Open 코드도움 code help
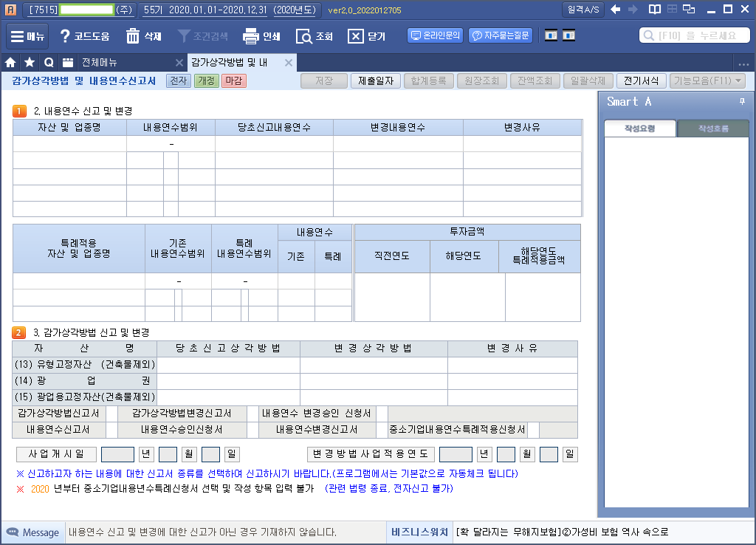The height and width of the screenshot is (545, 756). coord(84,36)
